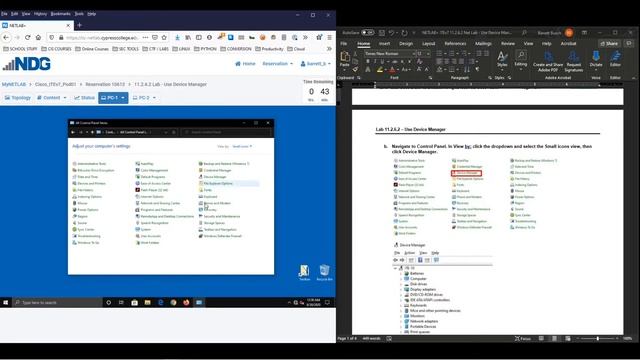Click Topology tab in NETLAB
Image resolution: width=640 pixels, height=360 pixels.
pos(18,98)
